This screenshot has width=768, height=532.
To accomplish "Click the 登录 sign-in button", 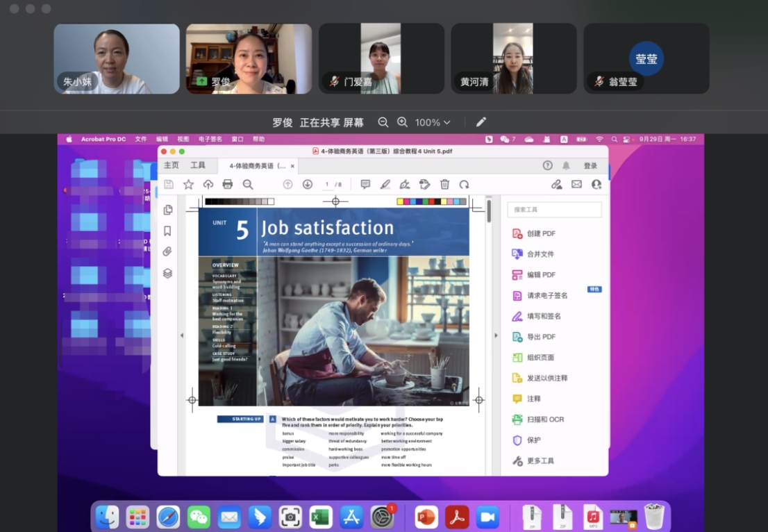I will click(590, 166).
